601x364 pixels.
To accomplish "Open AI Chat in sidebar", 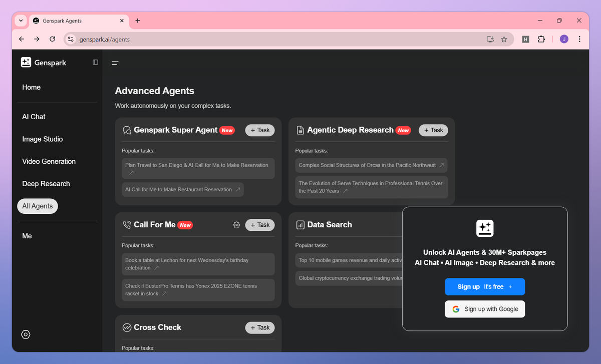I will pyautogui.click(x=34, y=117).
